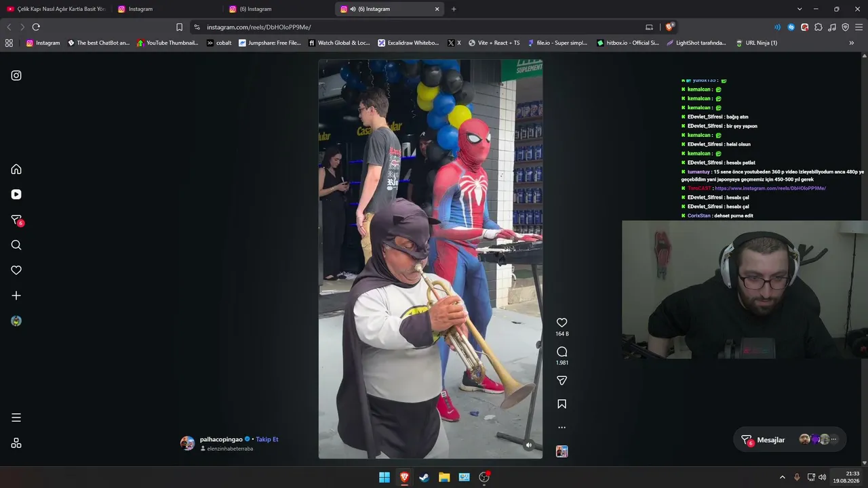Close the active (6) Instagram tab
Image resolution: width=868 pixels, height=488 pixels.
coord(437,9)
